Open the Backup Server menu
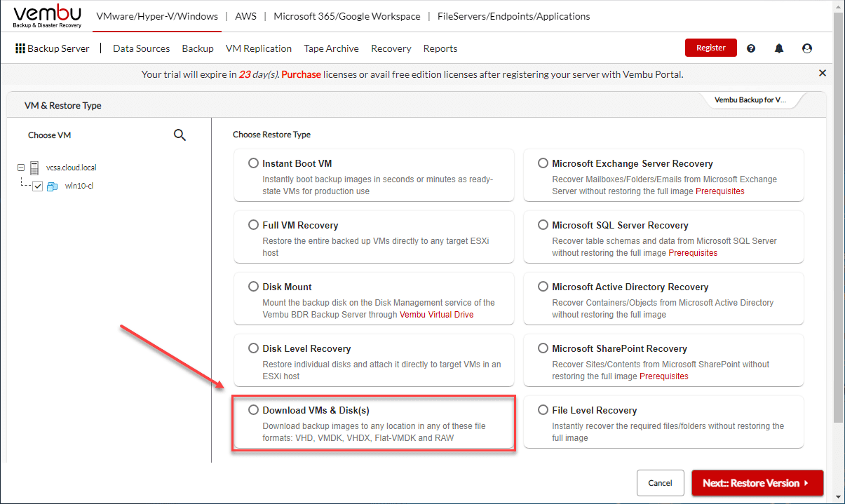The height and width of the screenshot is (504, 845). click(53, 48)
